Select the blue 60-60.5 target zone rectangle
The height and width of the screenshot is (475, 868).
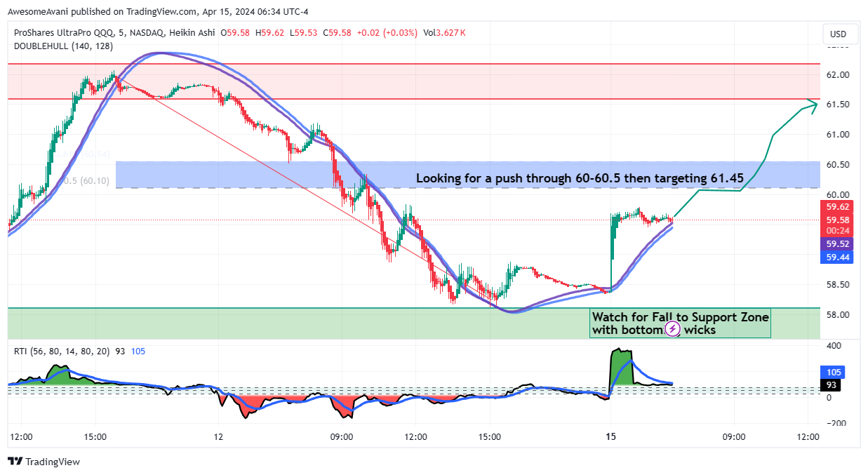coord(468,175)
